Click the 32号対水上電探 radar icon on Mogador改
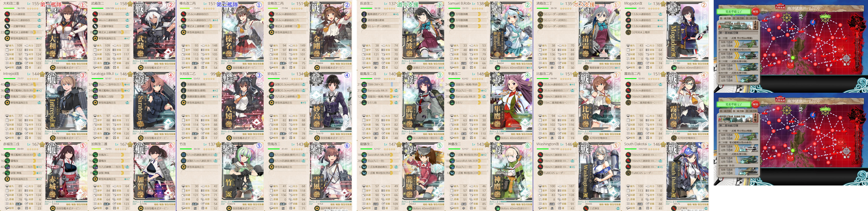 pos(628,32)
